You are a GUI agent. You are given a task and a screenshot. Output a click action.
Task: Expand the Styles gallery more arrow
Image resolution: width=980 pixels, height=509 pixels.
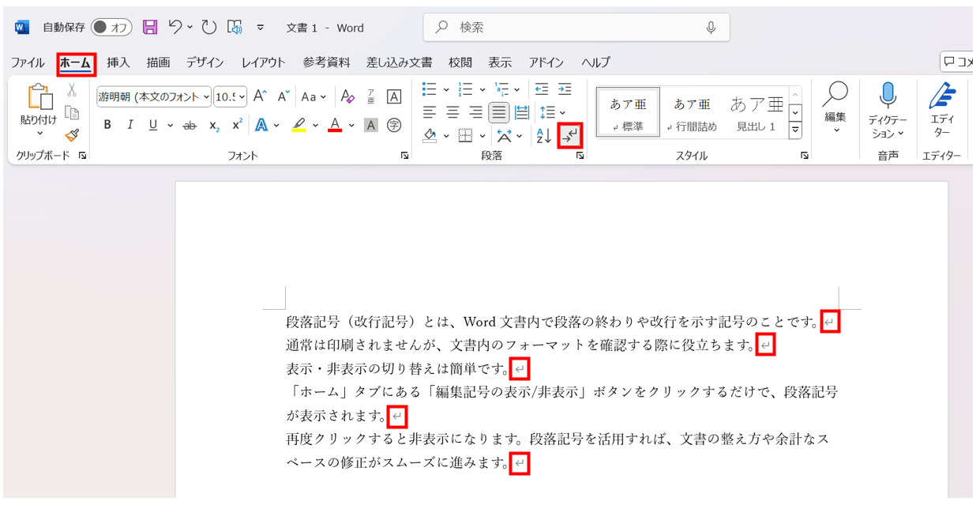[x=795, y=130]
